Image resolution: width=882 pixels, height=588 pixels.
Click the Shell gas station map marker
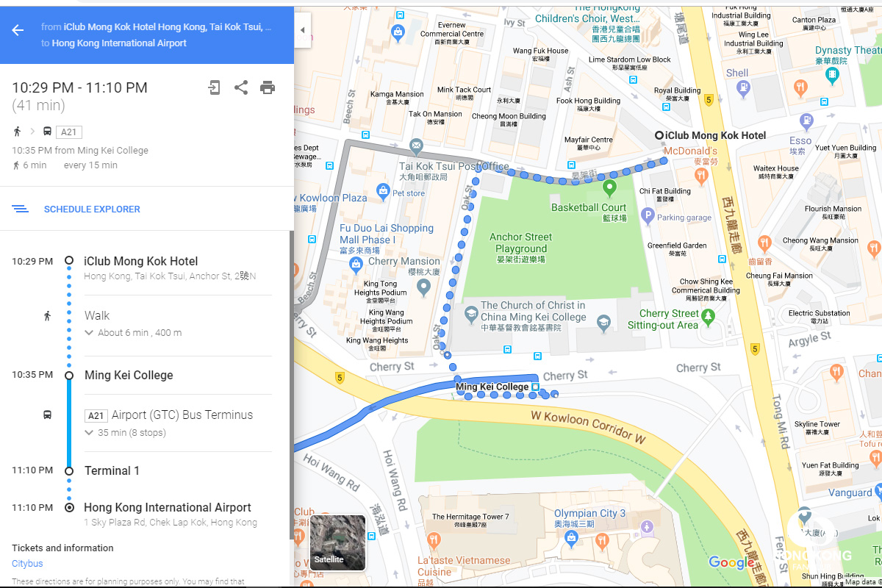click(x=743, y=88)
